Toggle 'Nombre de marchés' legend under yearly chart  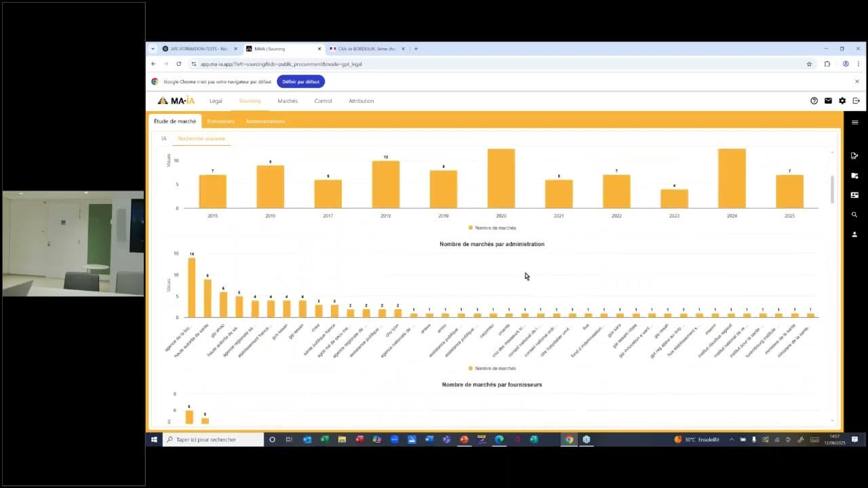[492, 228]
